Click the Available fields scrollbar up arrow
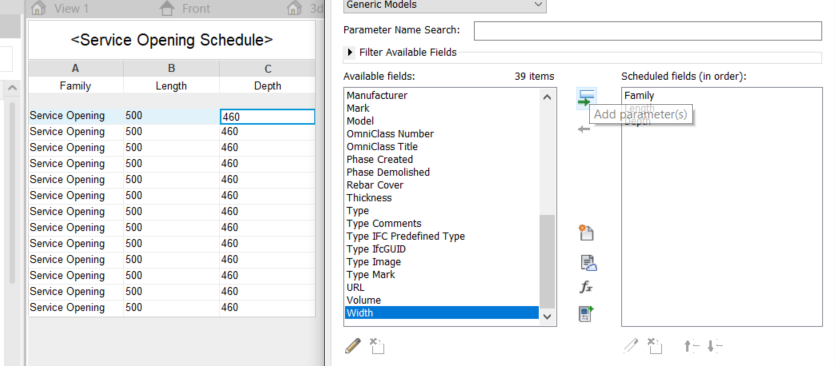This screenshot has width=835, height=366. coord(547,96)
